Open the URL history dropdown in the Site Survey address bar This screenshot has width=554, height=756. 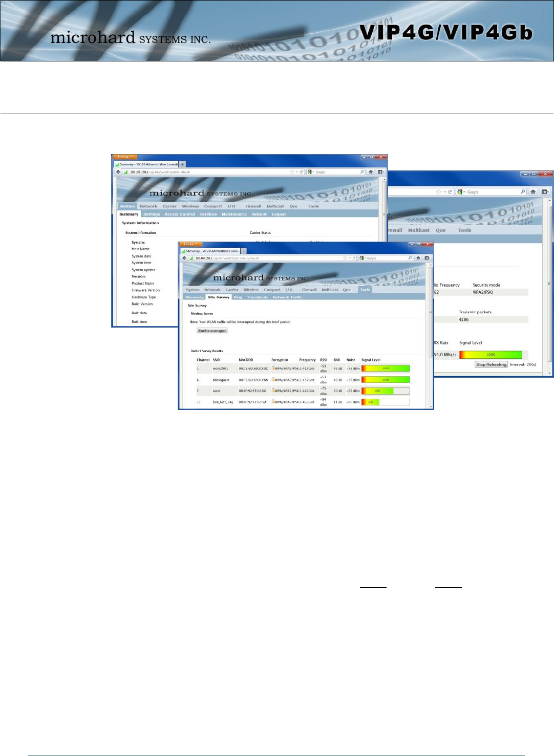pyautogui.click(x=349, y=258)
